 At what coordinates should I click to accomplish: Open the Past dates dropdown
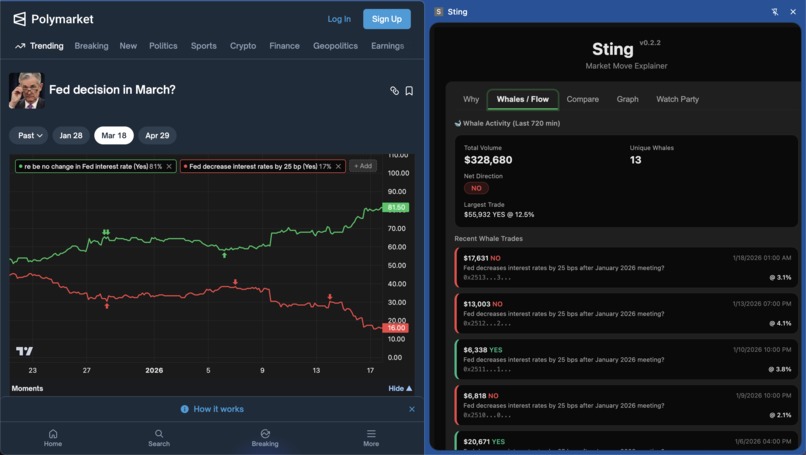(x=29, y=135)
